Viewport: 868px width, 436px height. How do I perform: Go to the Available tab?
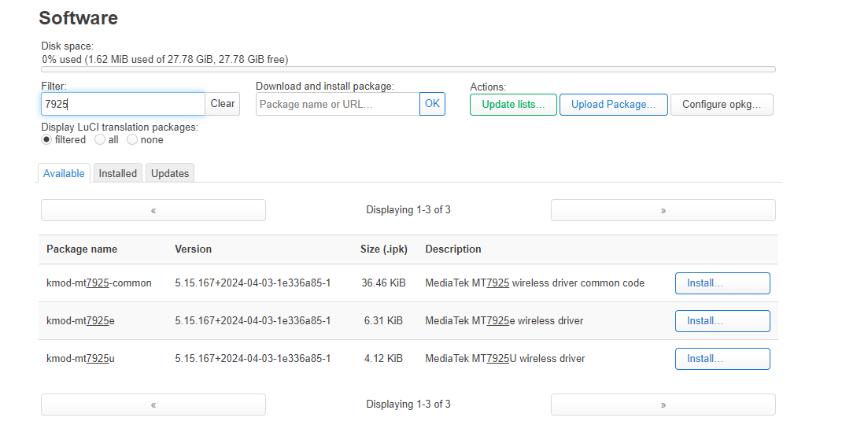[64, 173]
